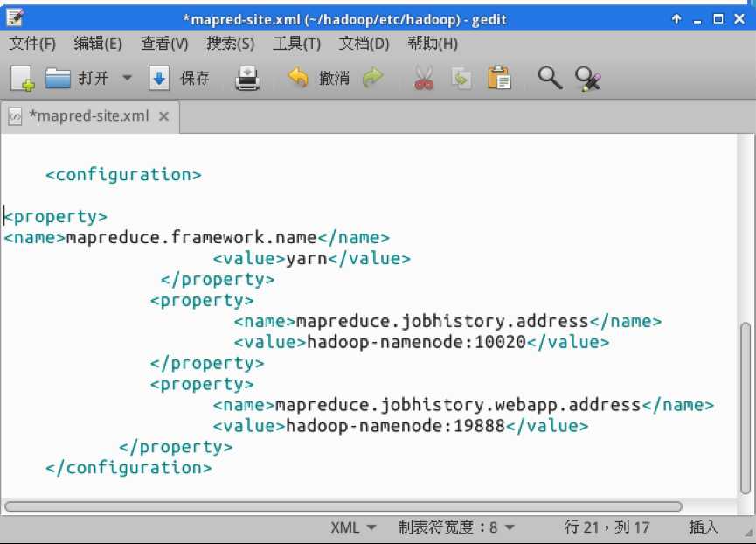Click the save download-arrow icon
Viewport: 756px width, 544px height.
coord(159,78)
